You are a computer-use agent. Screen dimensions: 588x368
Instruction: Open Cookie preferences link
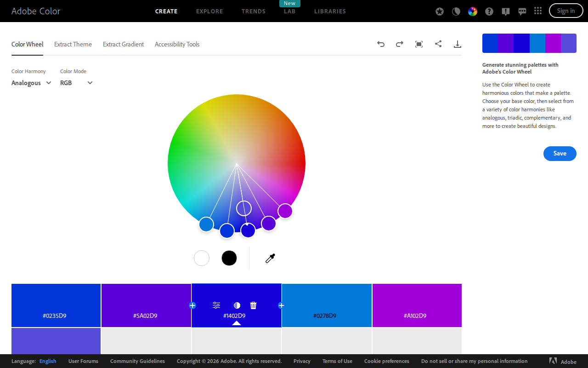pyautogui.click(x=387, y=361)
